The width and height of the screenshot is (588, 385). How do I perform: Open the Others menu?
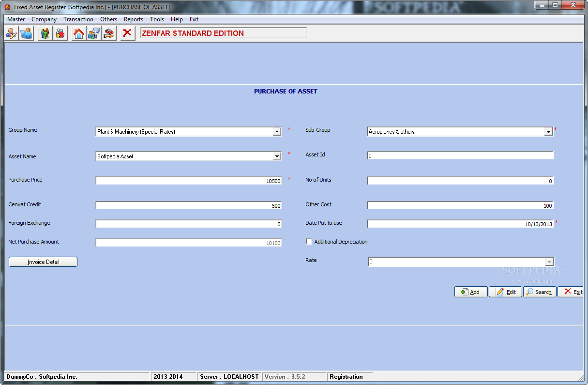[x=108, y=19]
